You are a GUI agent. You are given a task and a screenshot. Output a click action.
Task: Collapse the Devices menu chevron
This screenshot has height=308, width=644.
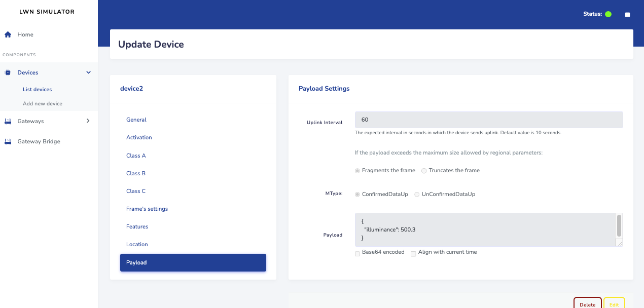point(88,72)
